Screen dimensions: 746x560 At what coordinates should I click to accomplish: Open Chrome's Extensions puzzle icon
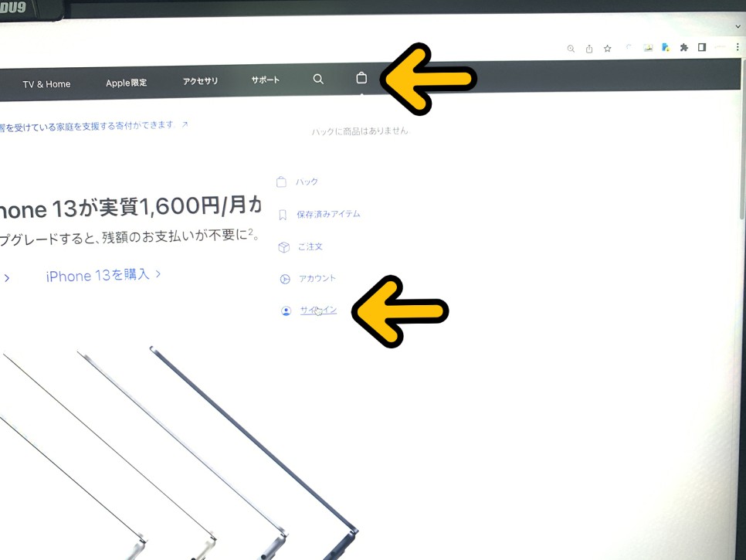[x=683, y=47]
